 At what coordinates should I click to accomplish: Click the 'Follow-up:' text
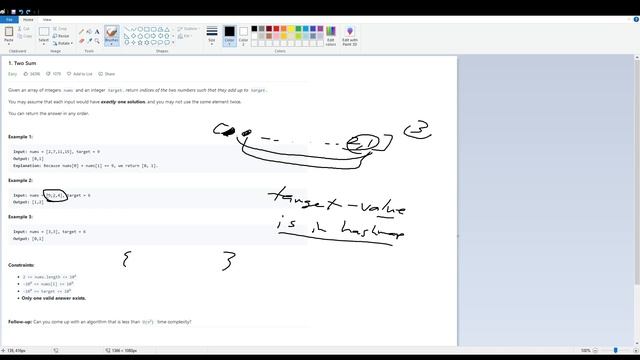pyautogui.click(x=20, y=322)
